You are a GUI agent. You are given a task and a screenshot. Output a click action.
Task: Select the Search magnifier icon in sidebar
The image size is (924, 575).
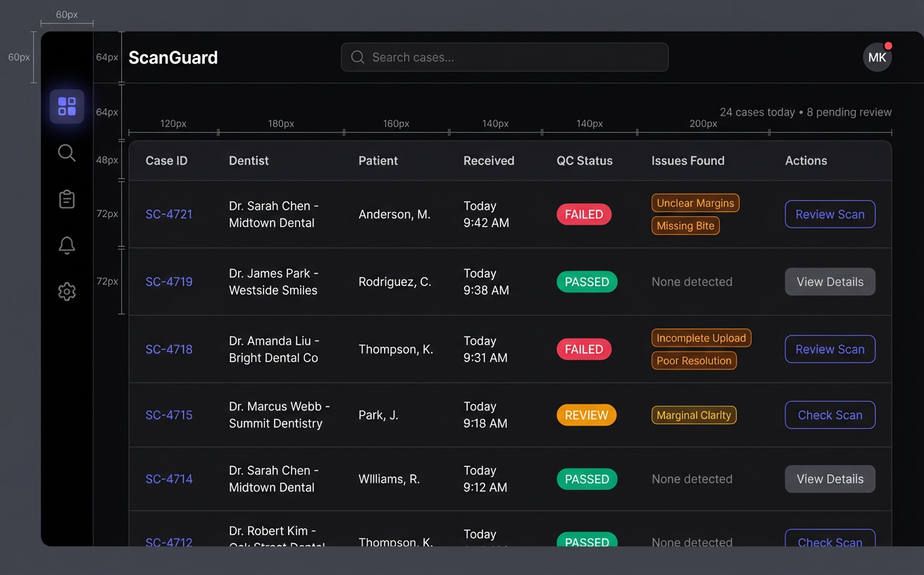[x=67, y=153]
